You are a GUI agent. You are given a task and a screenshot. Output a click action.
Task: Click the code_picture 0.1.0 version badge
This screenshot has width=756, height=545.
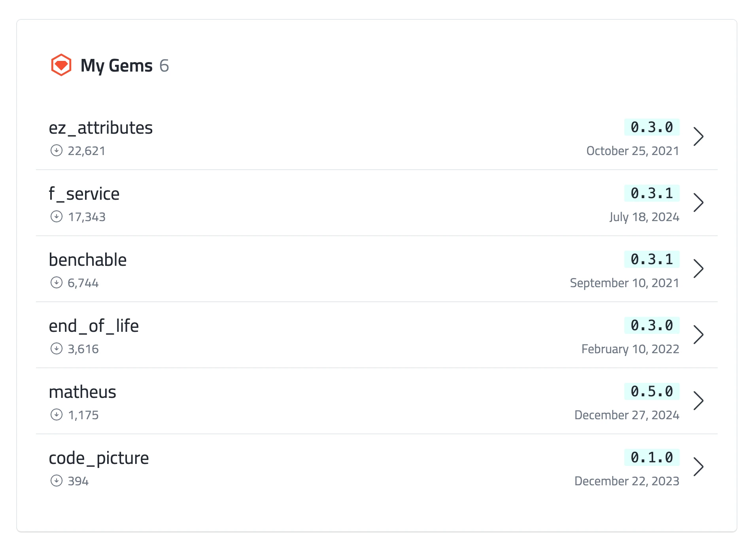click(652, 457)
